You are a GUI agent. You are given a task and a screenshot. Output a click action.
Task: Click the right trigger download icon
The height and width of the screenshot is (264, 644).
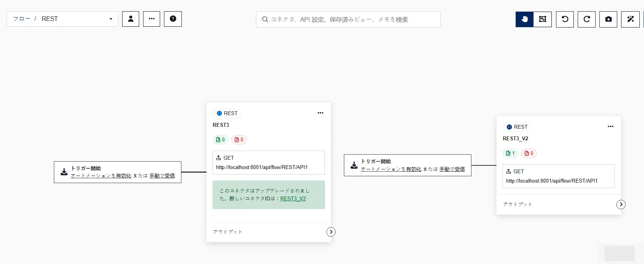coord(354,165)
